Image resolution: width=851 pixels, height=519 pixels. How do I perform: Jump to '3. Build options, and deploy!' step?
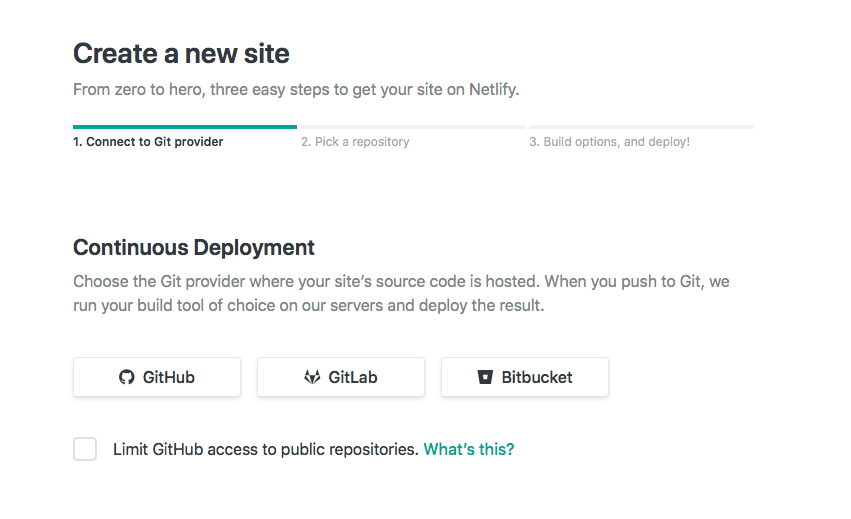click(609, 142)
